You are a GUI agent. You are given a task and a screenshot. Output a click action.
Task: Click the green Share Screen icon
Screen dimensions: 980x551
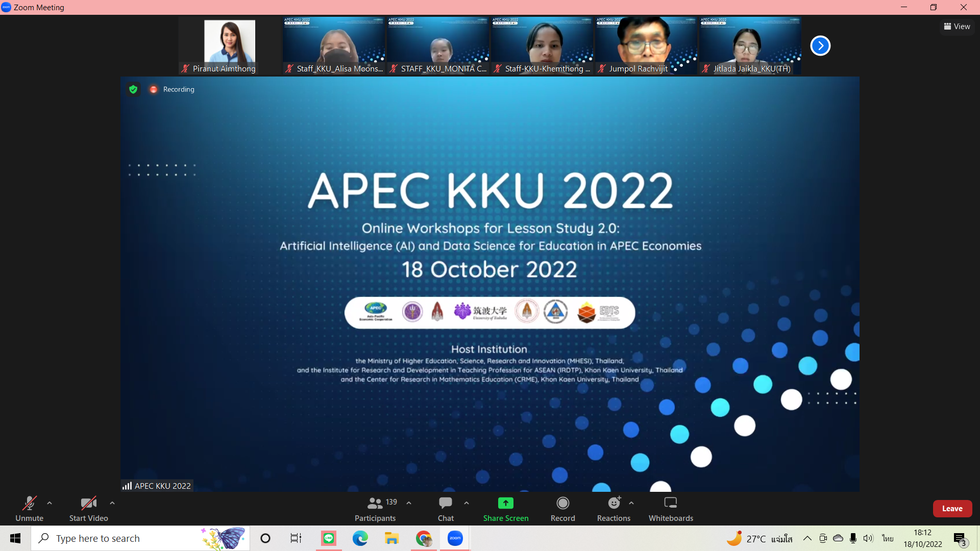(505, 504)
